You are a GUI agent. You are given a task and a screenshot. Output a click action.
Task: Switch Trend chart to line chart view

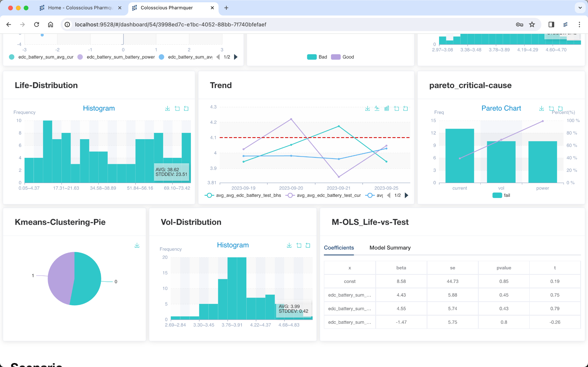[377, 108]
